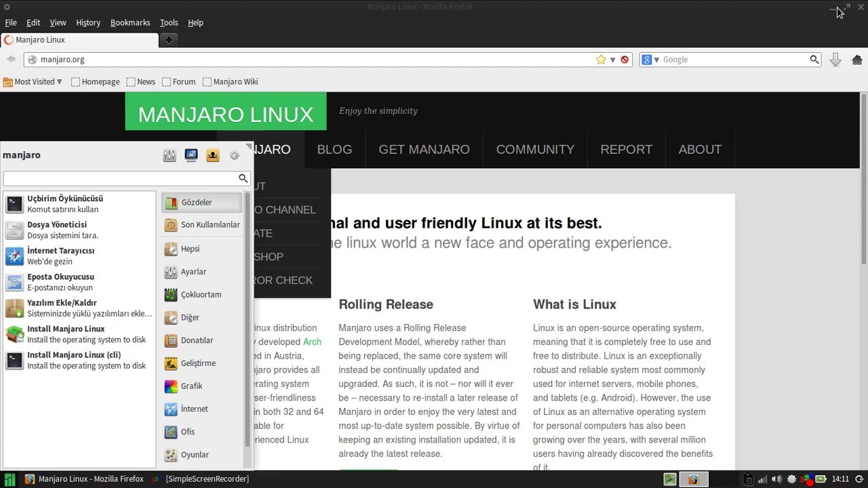This screenshot has width=868, height=488.
Task: Open the Help menu
Action: [x=195, y=22]
